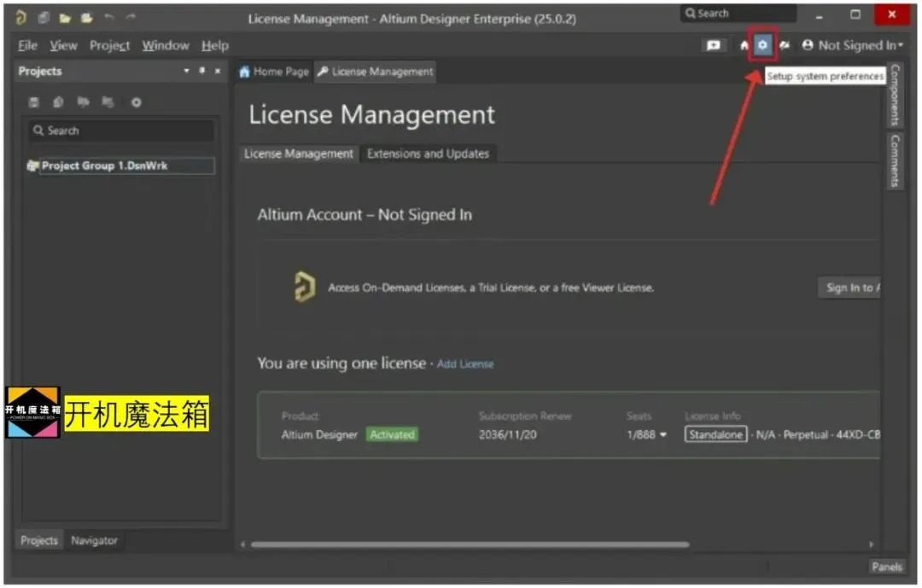922x588 pixels.
Task: Open the Projects panel title dropdown arrow
Action: click(x=186, y=71)
